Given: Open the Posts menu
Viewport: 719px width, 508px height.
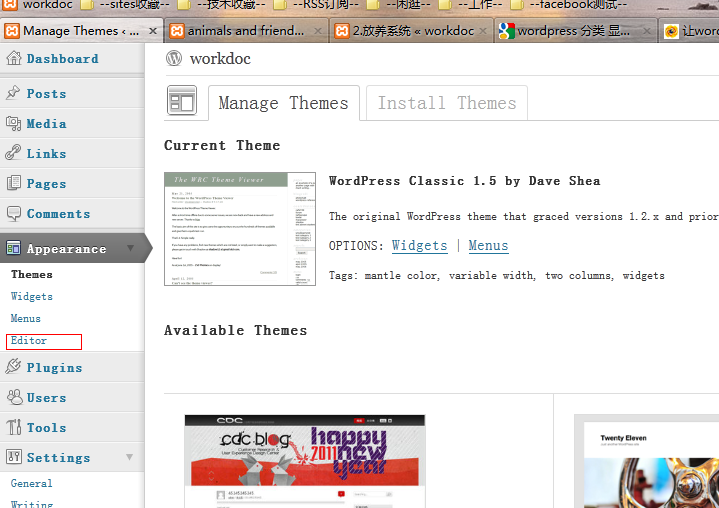Looking at the screenshot, I should [x=46, y=94].
